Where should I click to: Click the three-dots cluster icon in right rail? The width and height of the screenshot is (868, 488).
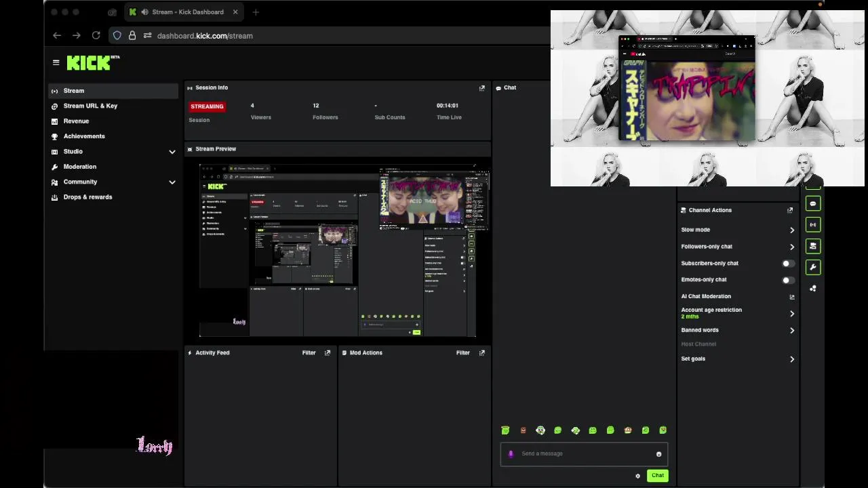813,288
